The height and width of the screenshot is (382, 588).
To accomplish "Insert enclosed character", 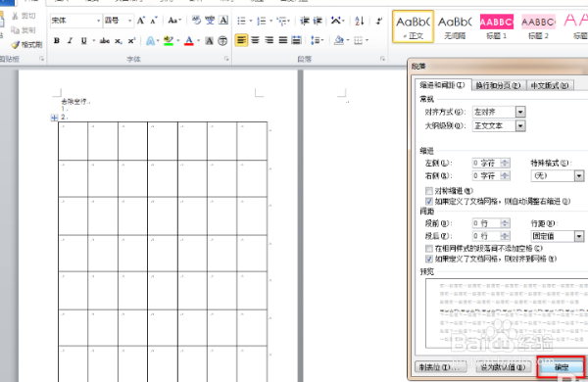I will 222,40.
